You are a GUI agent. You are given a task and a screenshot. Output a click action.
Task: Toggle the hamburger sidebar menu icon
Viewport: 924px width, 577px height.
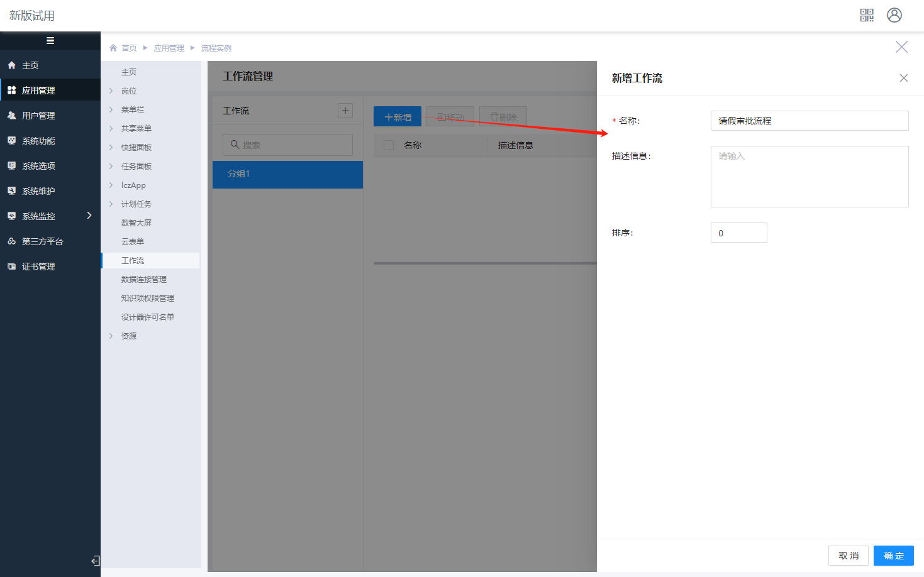pos(50,41)
